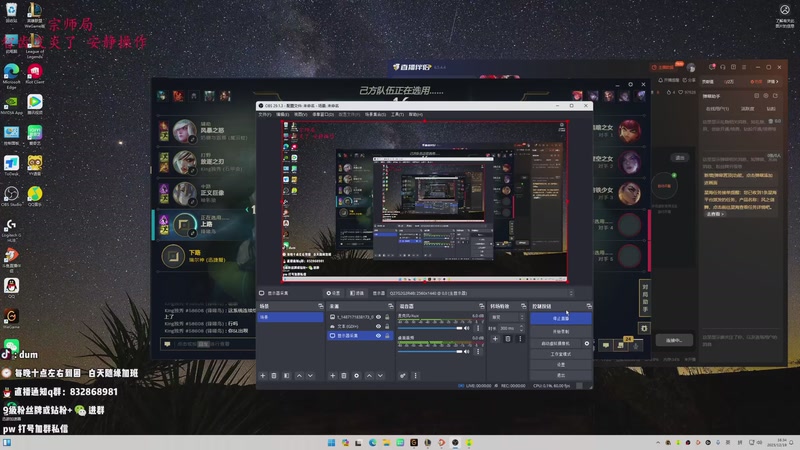
Task: Open advanced audio properties gear icon
Action: point(403,375)
